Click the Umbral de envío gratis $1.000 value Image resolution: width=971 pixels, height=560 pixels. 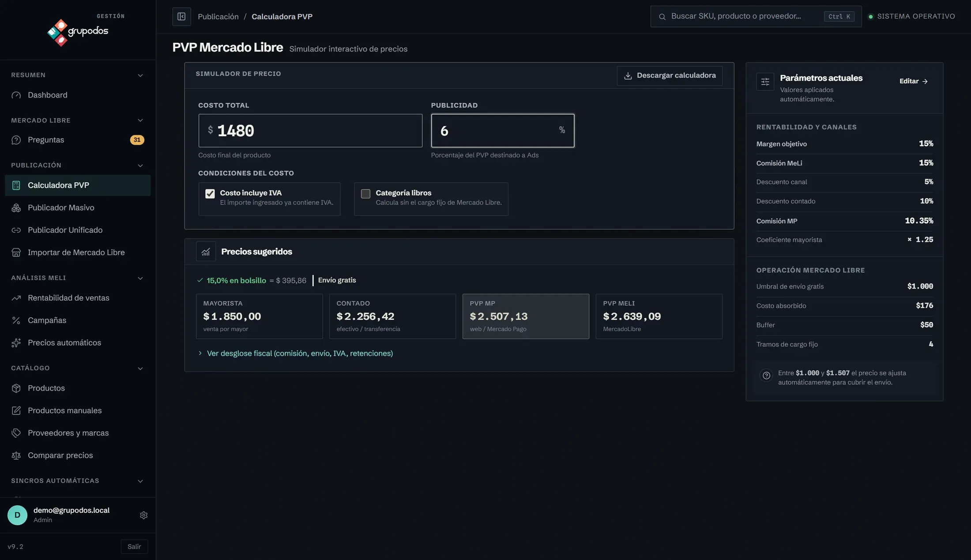click(x=920, y=286)
